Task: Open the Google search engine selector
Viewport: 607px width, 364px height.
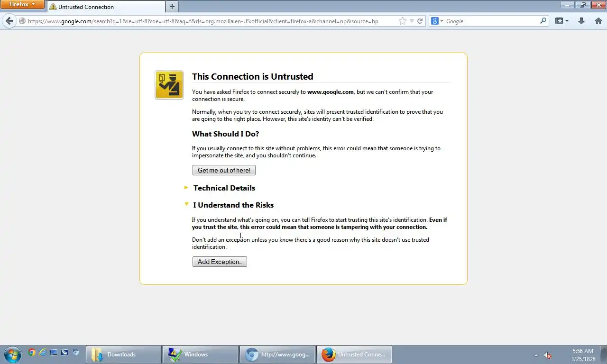Action: [x=437, y=21]
